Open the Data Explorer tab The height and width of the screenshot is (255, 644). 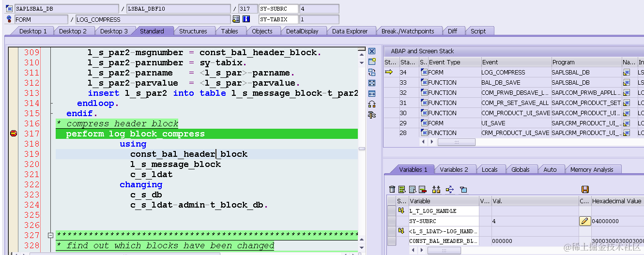click(x=350, y=31)
